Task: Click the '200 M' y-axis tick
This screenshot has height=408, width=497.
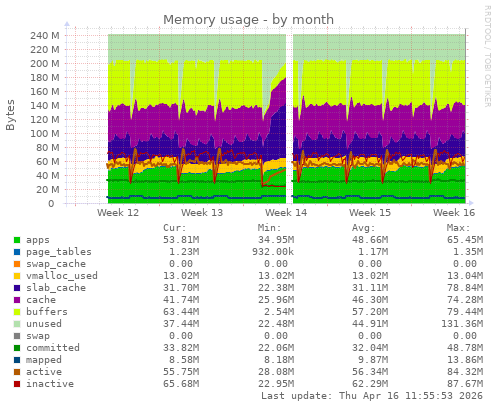Action: [45, 63]
